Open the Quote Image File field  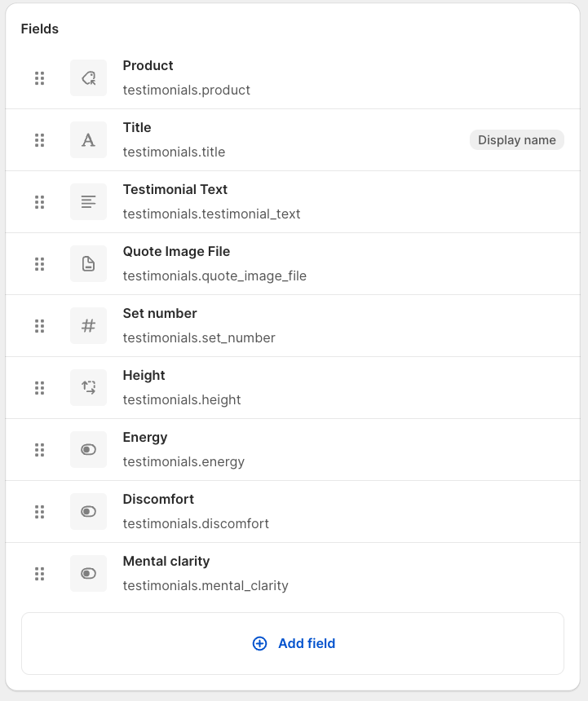pyautogui.click(x=176, y=252)
